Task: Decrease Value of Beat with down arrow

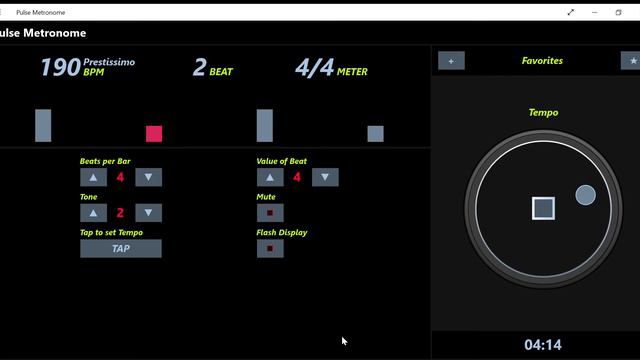Action: [325, 177]
